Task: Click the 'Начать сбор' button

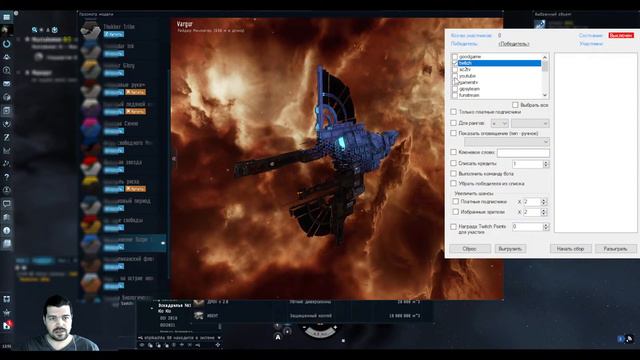Action: click(571, 249)
